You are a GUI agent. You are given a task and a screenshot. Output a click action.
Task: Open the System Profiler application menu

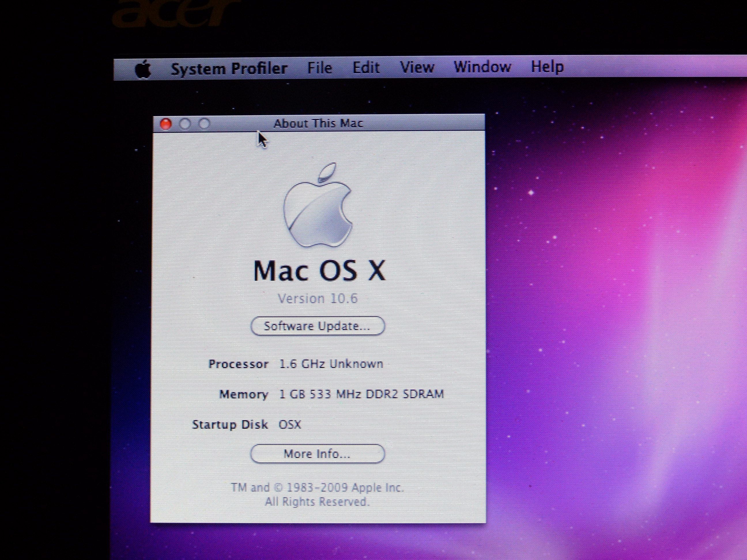(229, 69)
